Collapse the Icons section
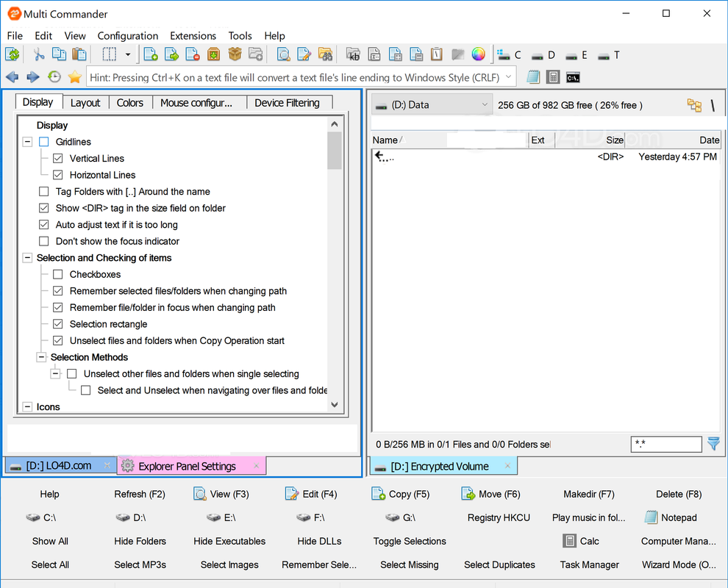This screenshot has height=588, width=728. pyautogui.click(x=27, y=406)
